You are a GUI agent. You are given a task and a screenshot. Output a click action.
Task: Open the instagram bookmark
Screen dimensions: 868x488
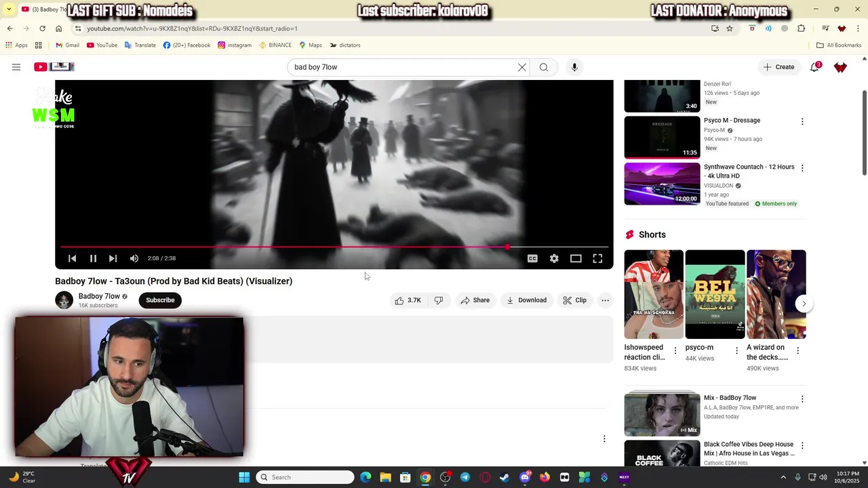pyautogui.click(x=235, y=45)
